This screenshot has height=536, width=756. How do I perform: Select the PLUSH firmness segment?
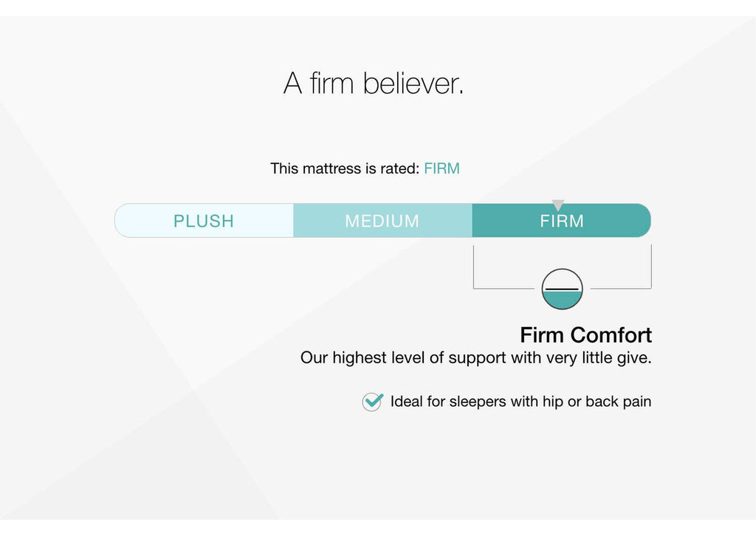coord(204,220)
